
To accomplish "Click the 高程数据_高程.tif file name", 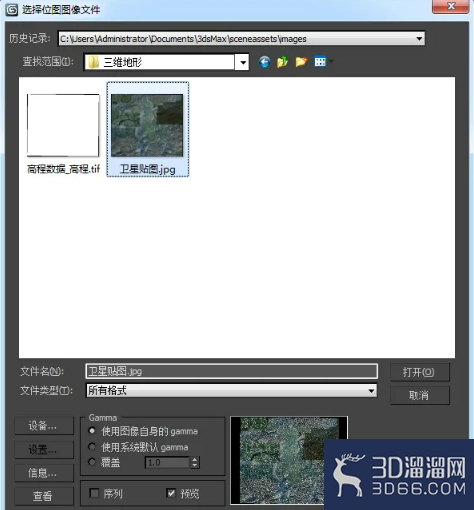I will (63, 169).
